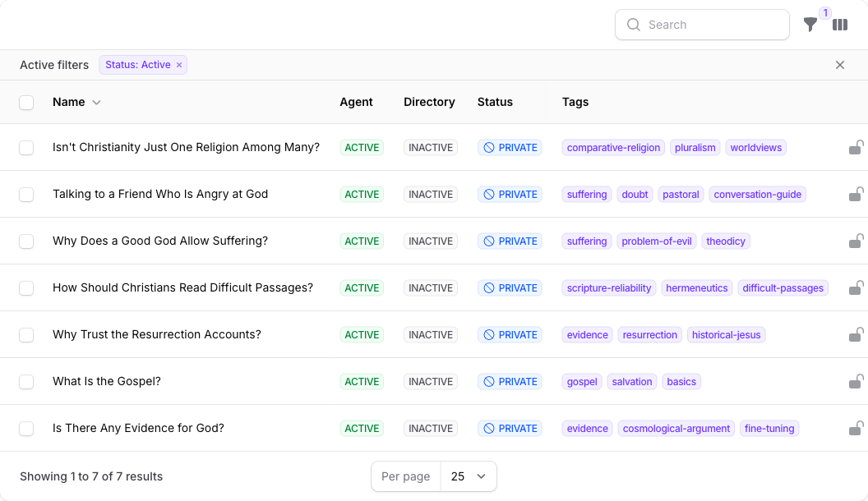Click the pluralism tag
Screen dimensions: 868x501
pyautogui.click(x=695, y=148)
